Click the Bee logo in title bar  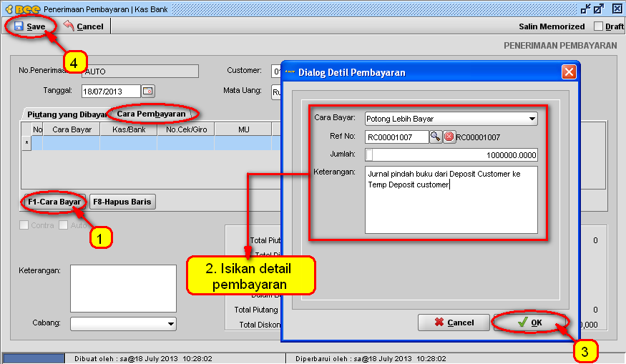click(23, 9)
